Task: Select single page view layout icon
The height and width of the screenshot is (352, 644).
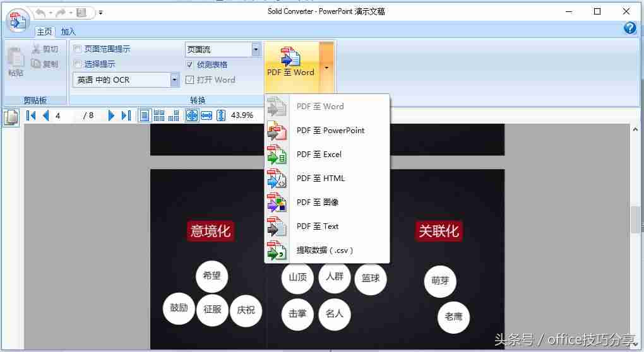Action: click(144, 115)
